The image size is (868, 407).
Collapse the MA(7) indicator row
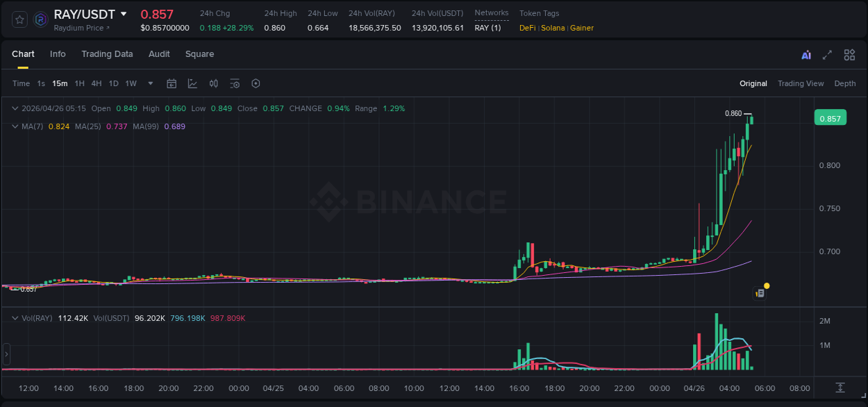(15, 126)
